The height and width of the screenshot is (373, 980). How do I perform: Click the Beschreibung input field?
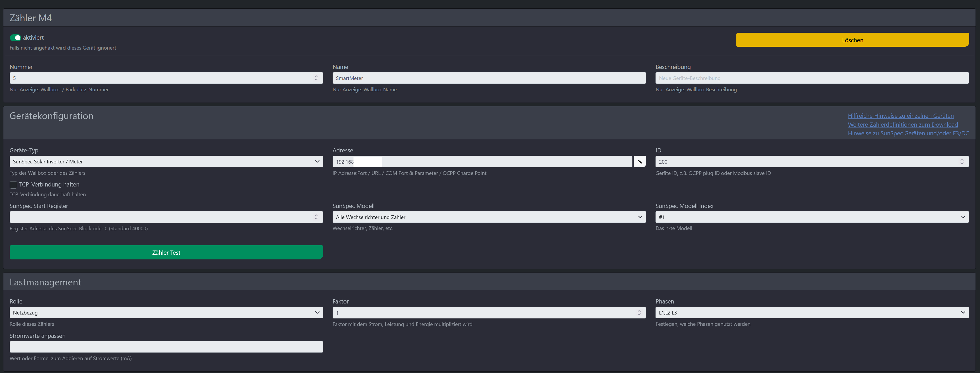pyautogui.click(x=812, y=78)
